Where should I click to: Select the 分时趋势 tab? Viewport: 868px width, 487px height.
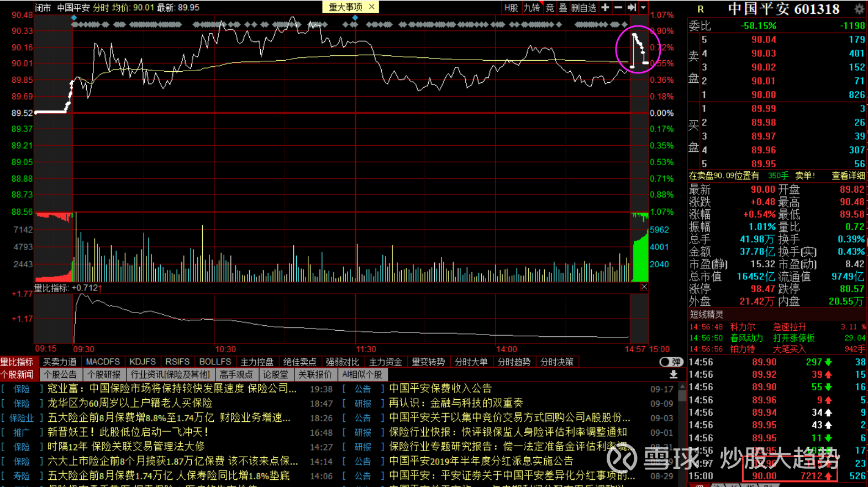[514, 362]
